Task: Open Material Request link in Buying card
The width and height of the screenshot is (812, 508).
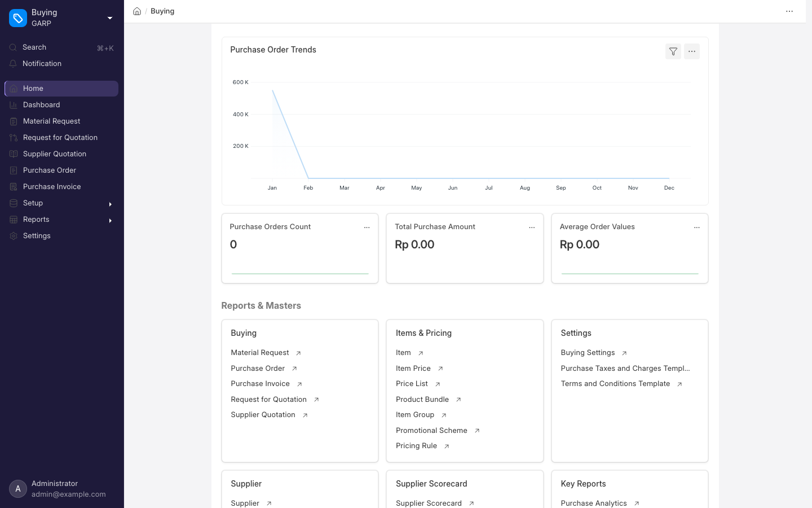Action: pyautogui.click(x=260, y=353)
